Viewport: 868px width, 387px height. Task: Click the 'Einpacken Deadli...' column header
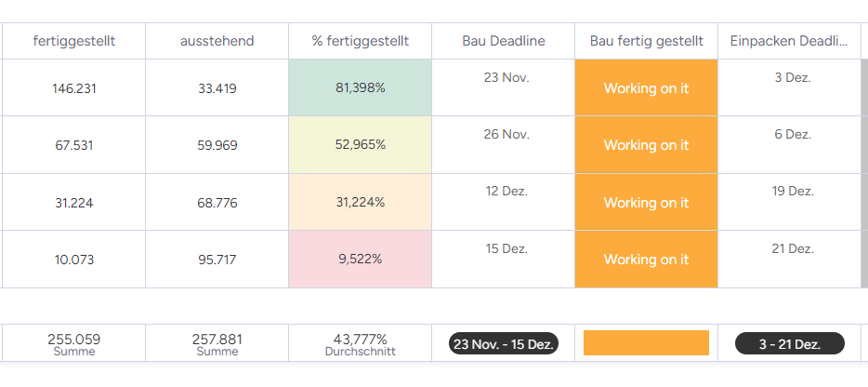(x=789, y=41)
